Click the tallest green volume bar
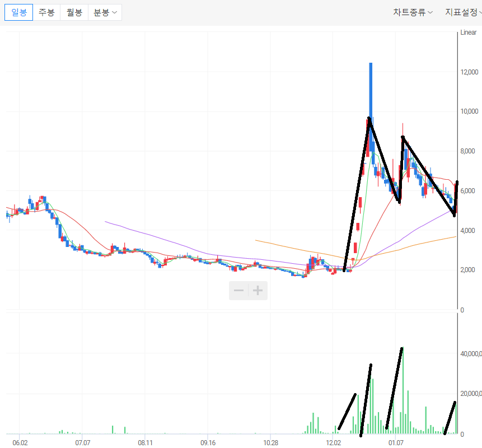The height and width of the screenshot is (448, 482). pos(403,390)
